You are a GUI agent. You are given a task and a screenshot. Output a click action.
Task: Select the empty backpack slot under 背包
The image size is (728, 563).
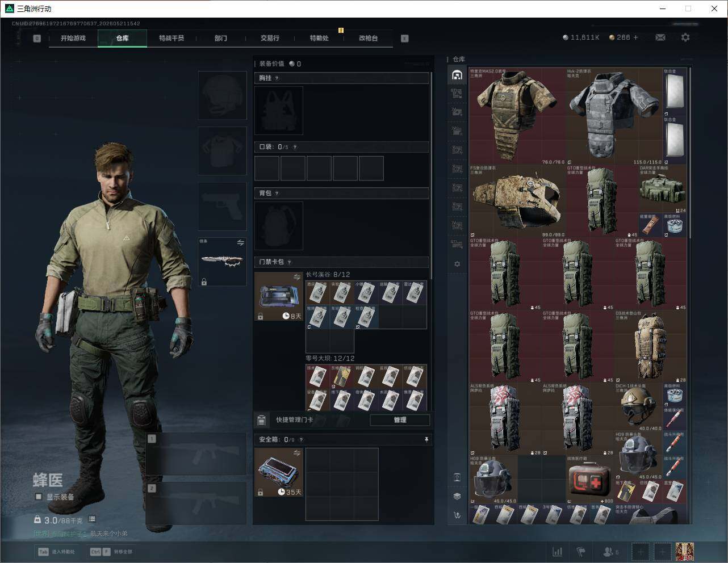(279, 226)
